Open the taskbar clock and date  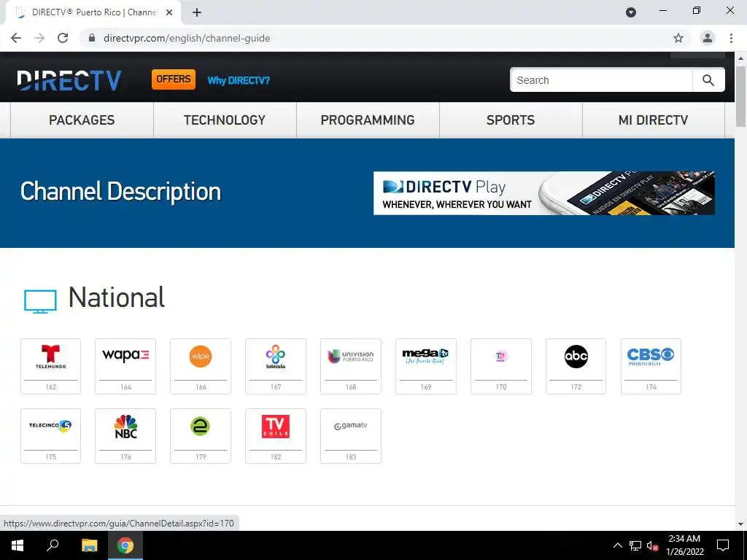point(684,545)
